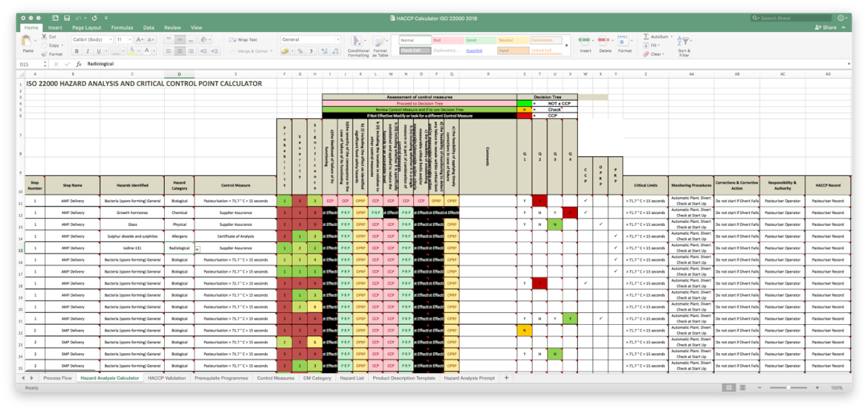
Task: Click the AutoSum button
Action: pyautogui.click(x=657, y=37)
